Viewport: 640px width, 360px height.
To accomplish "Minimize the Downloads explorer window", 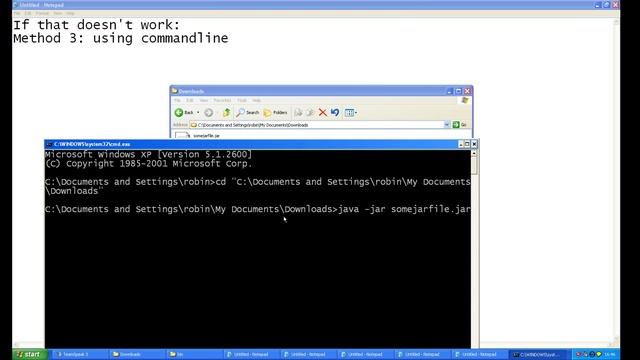I will click(449, 91).
